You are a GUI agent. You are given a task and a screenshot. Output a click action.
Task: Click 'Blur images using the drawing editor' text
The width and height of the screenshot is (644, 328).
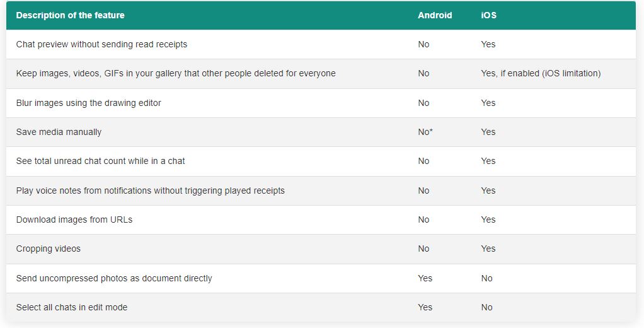point(88,103)
